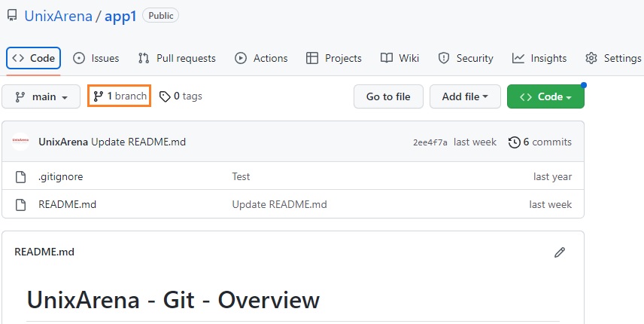The height and width of the screenshot is (324, 644).
Task: Go to the Actions tab
Action: (261, 58)
